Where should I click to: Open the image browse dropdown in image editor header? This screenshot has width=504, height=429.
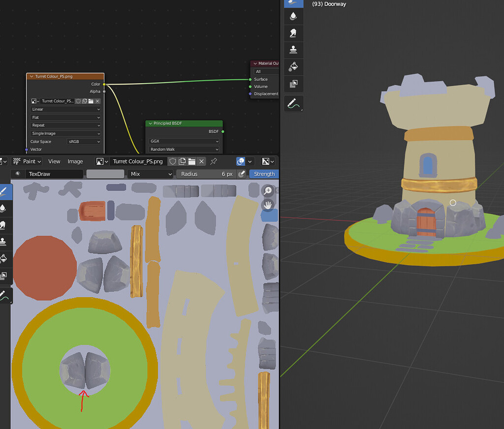click(102, 161)
